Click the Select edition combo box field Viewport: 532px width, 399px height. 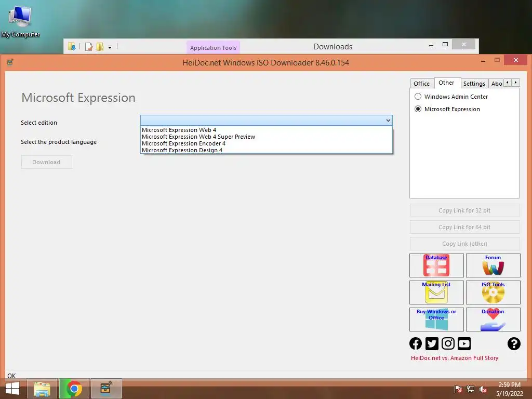coord(267,121)
